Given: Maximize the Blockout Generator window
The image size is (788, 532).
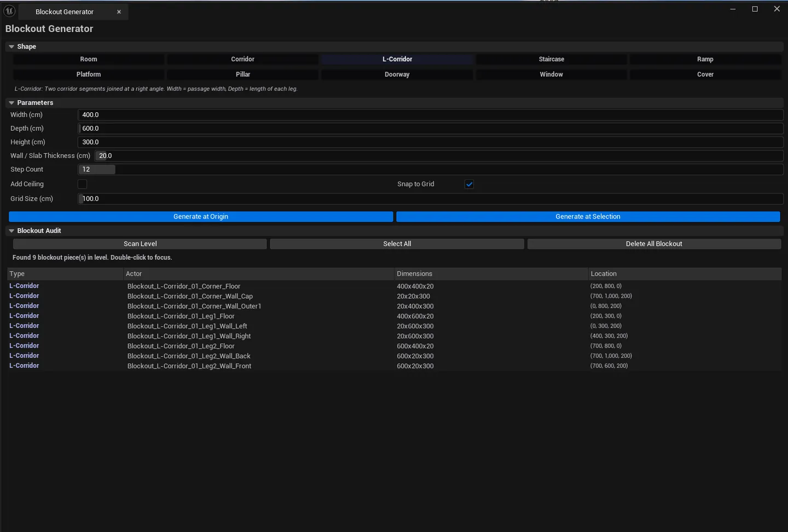Looking at the screenshot, I should click(x=755, y=9).
